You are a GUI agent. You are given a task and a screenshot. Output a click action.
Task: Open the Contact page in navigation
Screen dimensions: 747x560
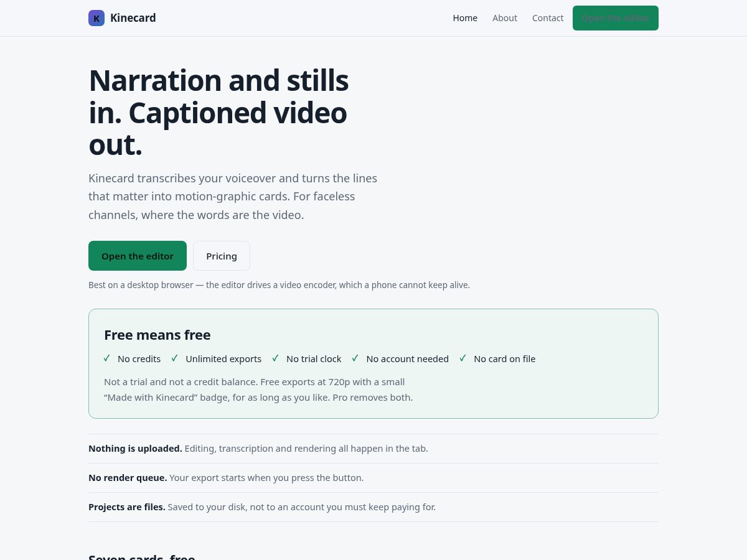(x=548, y=18)
